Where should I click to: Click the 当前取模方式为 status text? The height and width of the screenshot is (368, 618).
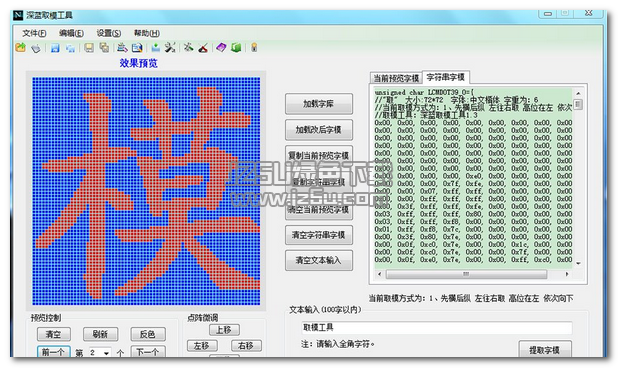[x=471, y=298]
